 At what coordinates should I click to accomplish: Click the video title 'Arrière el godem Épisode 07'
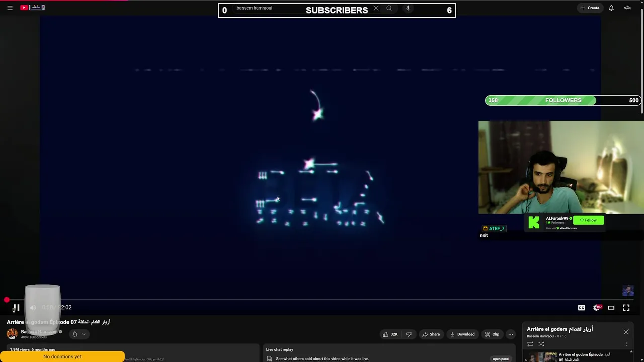point(58,322)
